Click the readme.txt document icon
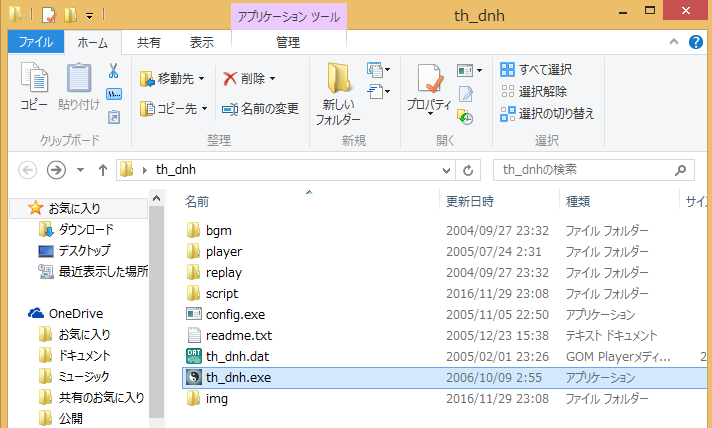 (x=194, y=335)
